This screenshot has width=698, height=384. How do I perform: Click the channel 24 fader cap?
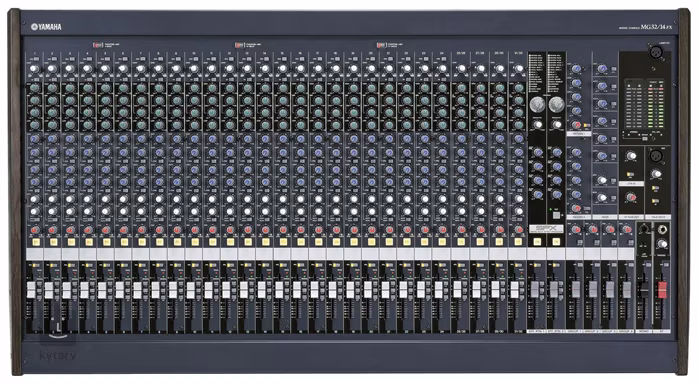pos(439,290)
